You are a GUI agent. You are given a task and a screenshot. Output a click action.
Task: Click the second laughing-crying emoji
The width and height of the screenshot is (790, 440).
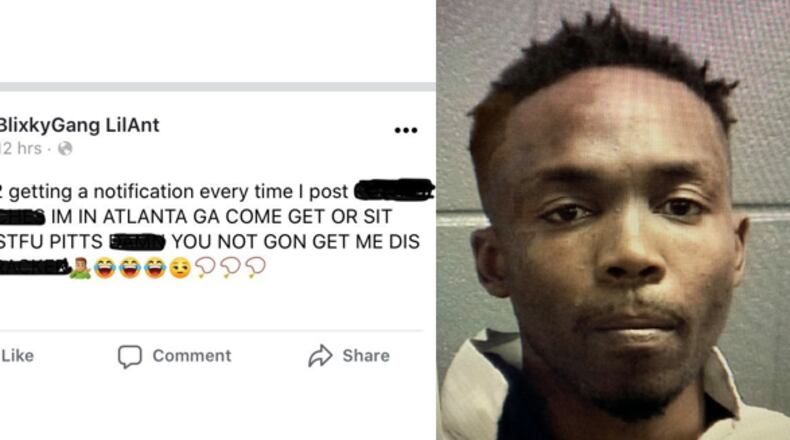coord(130,268)
